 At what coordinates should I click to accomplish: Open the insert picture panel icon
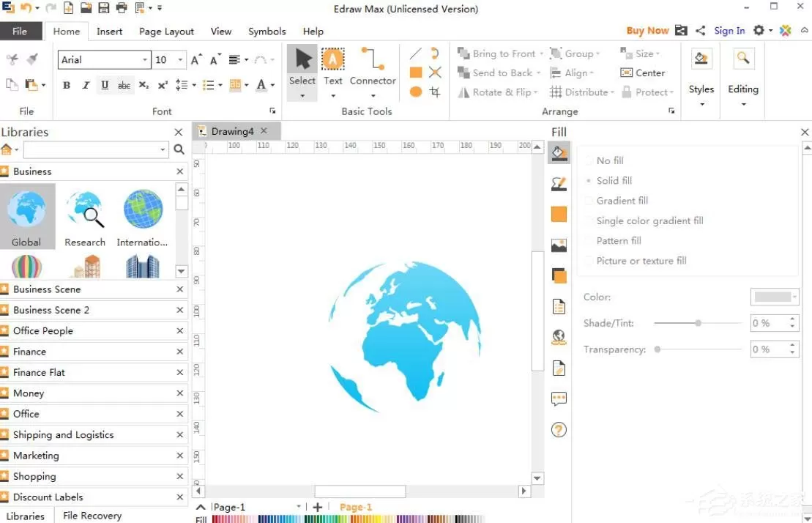[559, 245]
